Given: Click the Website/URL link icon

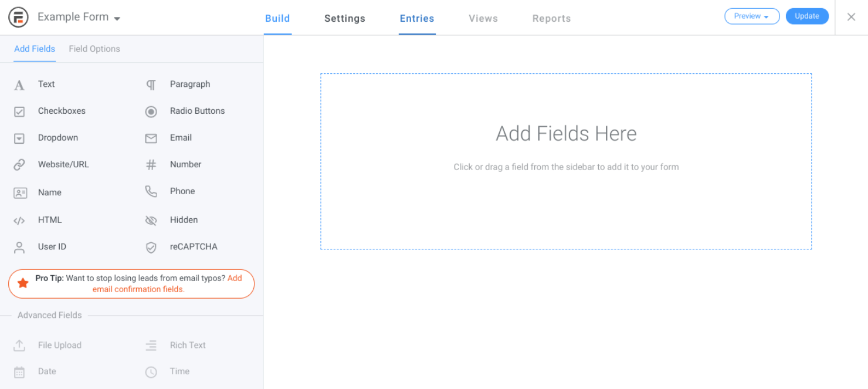Looking at the screenshot, I should tap(19, 165).
